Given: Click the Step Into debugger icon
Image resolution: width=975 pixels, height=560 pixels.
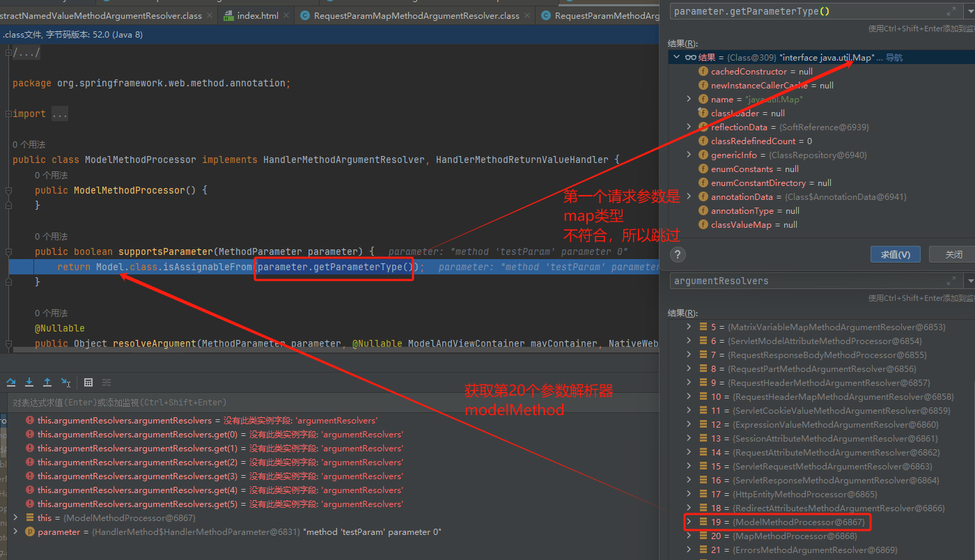Looking at the screenshot, I should (x=29, y=382).
